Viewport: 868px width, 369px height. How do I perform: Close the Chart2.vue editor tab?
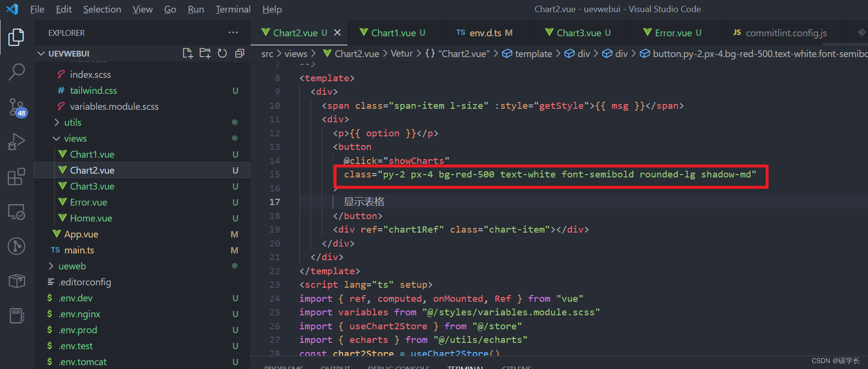(337, 32)
